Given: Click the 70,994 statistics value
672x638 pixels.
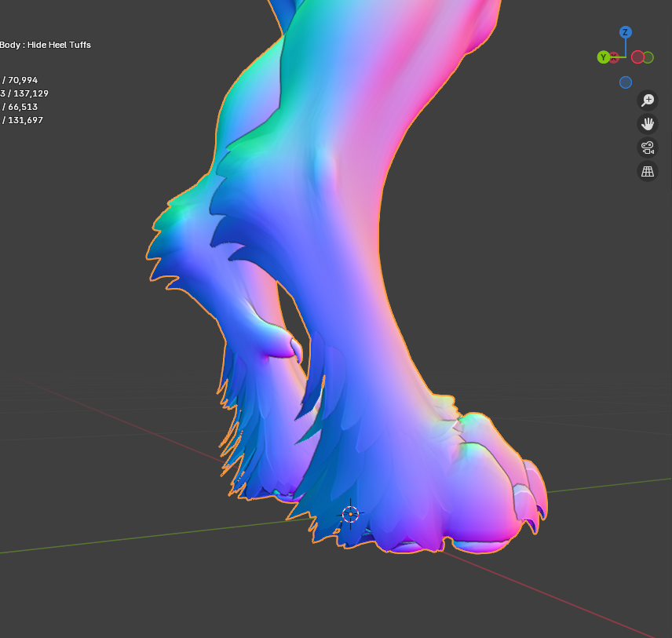Looking at the screenshot, I should [x=23, y=80].
